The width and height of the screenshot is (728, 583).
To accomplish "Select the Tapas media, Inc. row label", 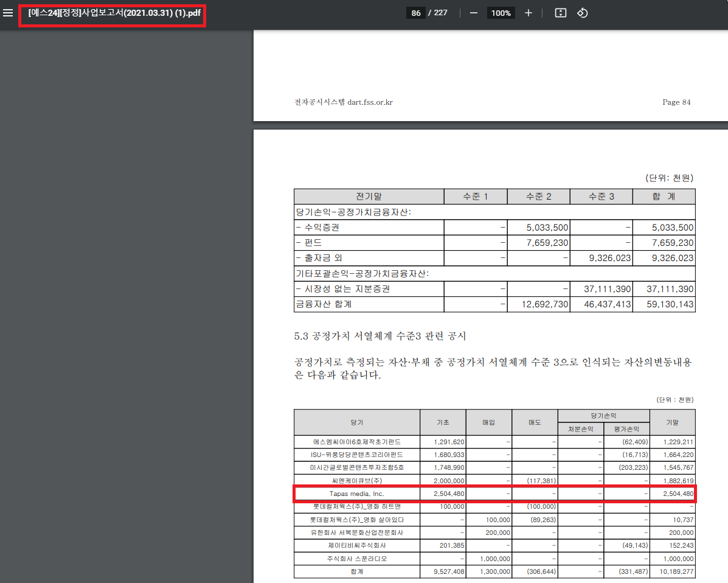I will [x=356, y=494].
